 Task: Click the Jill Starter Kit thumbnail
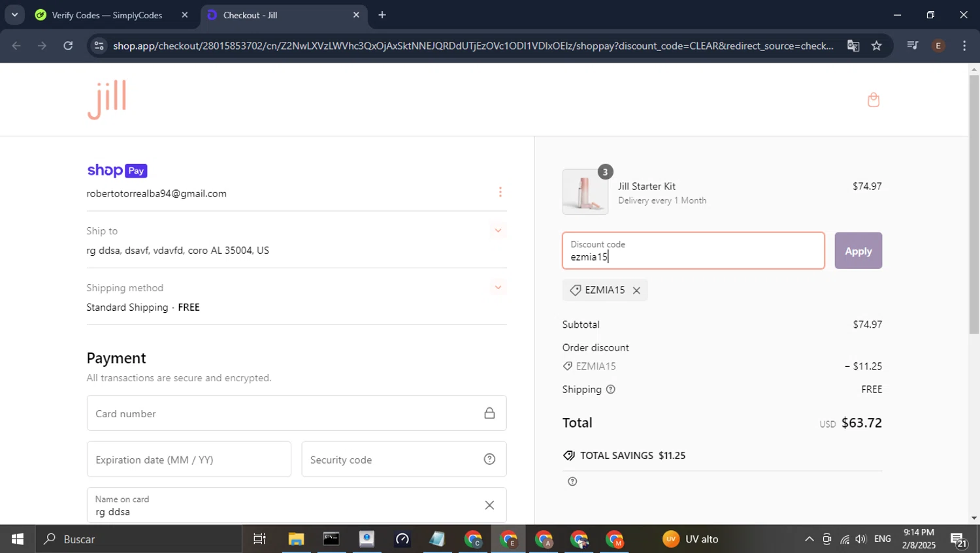click(x=585, y=193)
